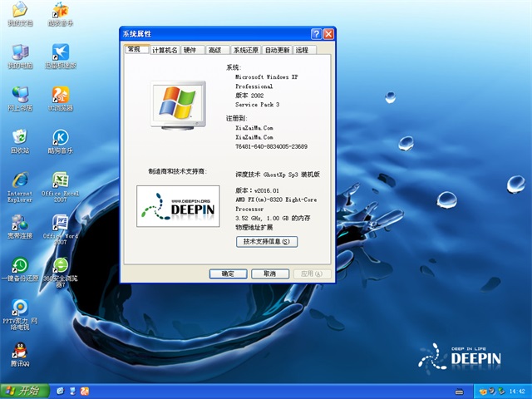The width and height of the screenshot is (532, 399).
Task: Open the 360安全浏览器 desktop icon
Action: point(60,267)
